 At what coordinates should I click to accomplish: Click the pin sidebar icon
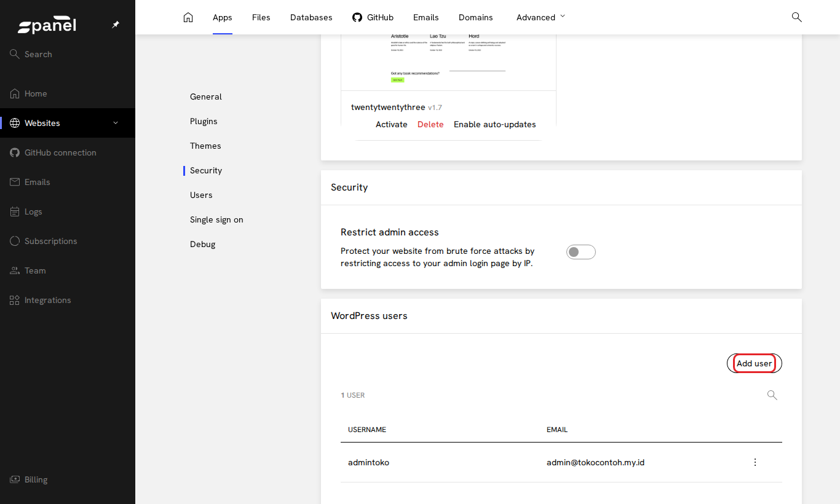pyautogui.click(x=116, y=25)
